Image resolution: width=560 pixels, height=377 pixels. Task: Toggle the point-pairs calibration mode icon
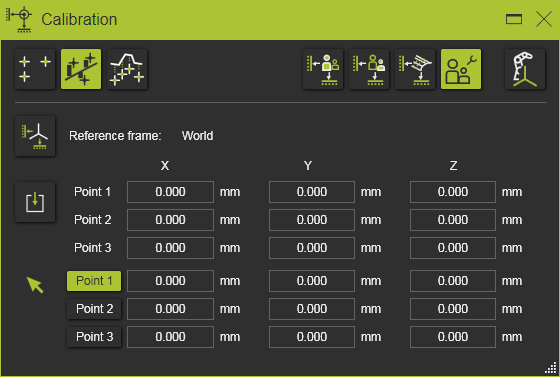(81, 69)
